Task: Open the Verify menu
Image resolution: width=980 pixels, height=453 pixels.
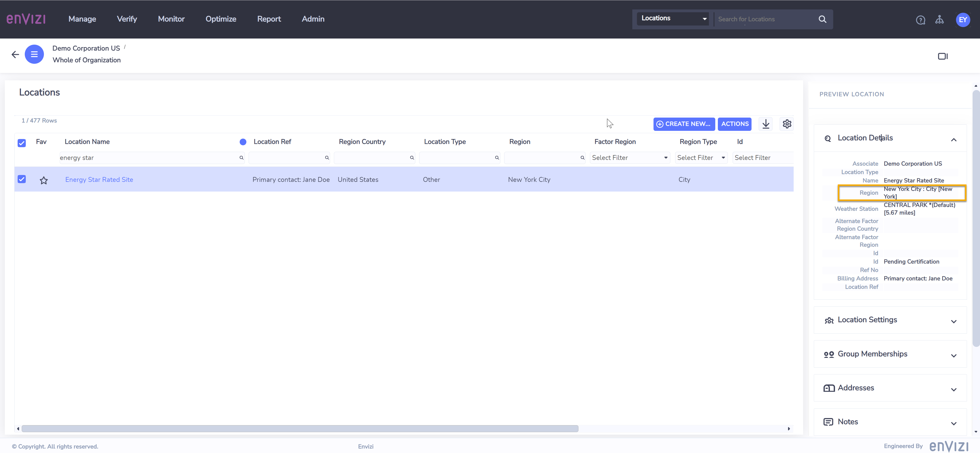Action: [x=127, y=19]
